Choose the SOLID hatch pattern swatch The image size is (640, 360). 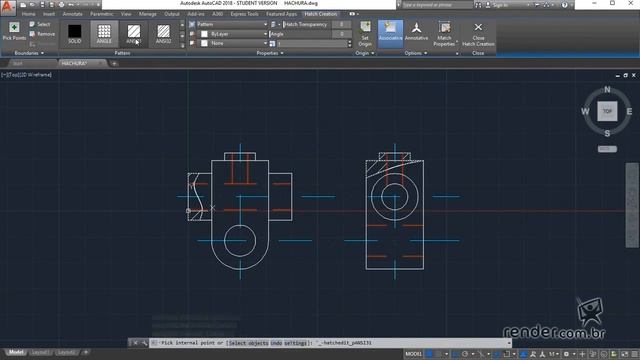[x=75, y=34]
